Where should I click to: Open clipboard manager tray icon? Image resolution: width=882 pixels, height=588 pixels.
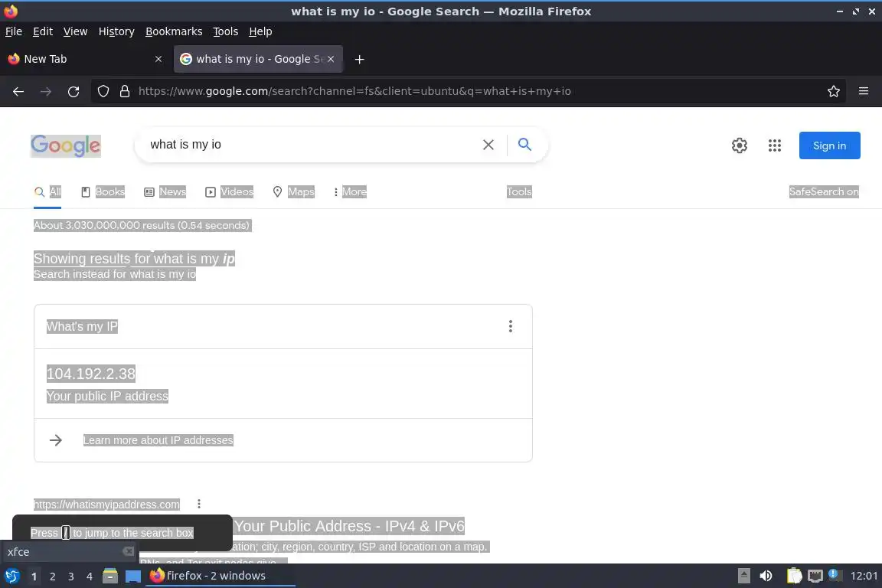794,576
